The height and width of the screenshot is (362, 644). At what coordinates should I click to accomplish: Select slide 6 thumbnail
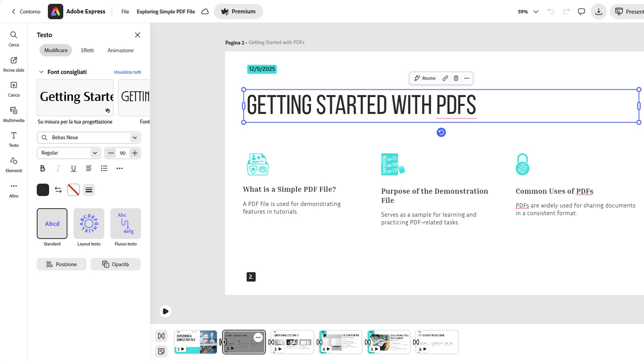(x=437, y=342)
